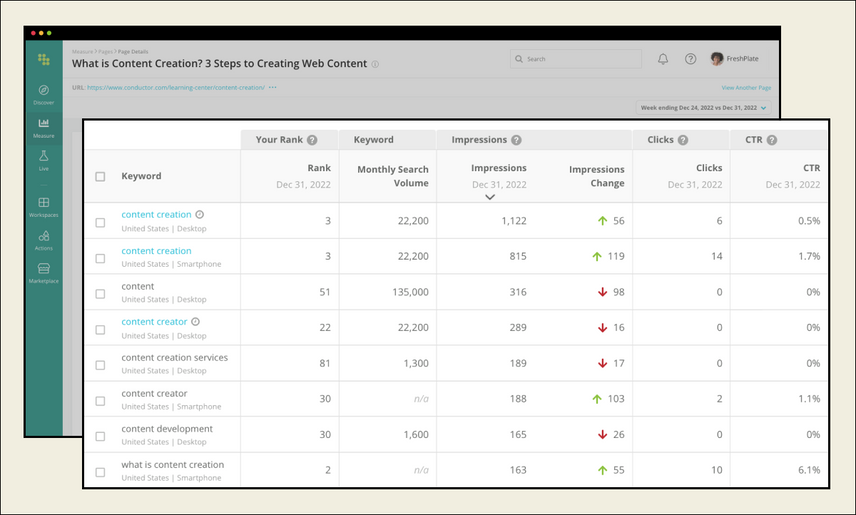Check the content creation Desktop row checkbox
856x515 pixels.
(100, 222)
